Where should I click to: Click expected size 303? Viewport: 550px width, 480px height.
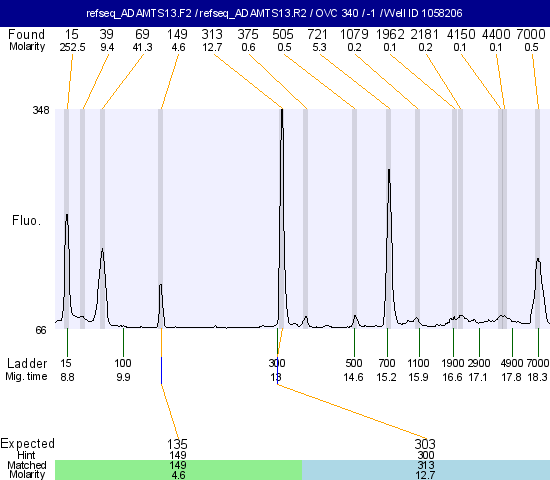pyautogui.click(x=425, y=444)
